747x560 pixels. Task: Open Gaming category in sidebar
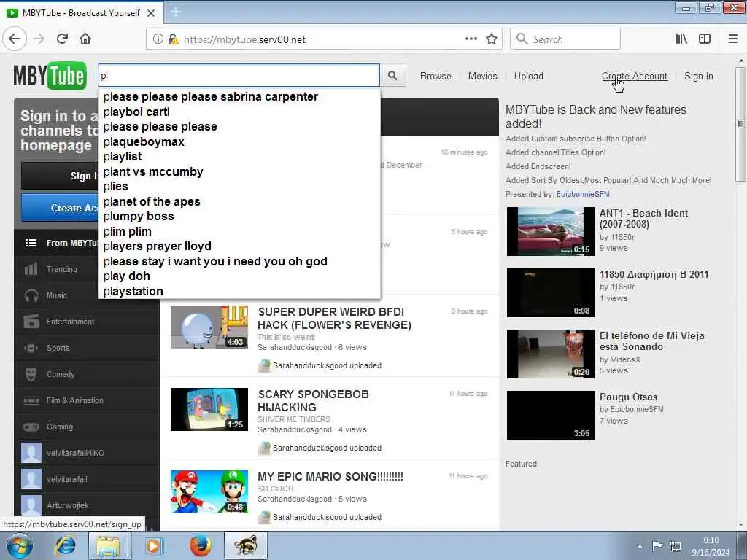(87, 427)
